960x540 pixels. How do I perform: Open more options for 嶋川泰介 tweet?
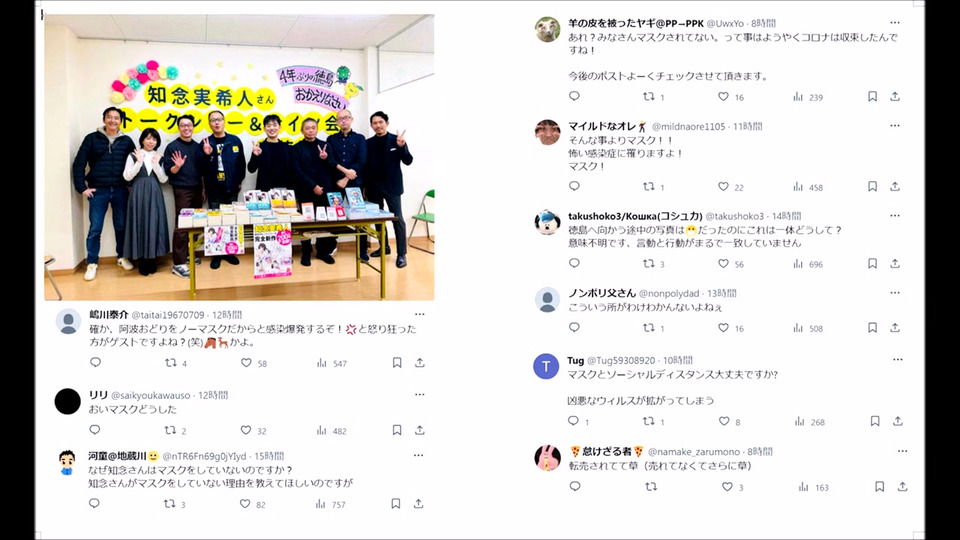(x=419, y=314)
